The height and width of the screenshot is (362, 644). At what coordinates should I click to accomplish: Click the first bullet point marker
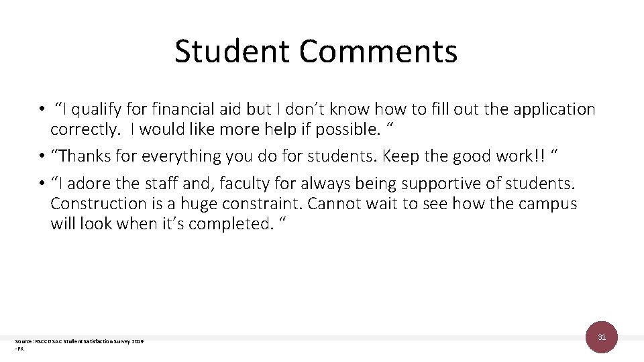[42, 109]
